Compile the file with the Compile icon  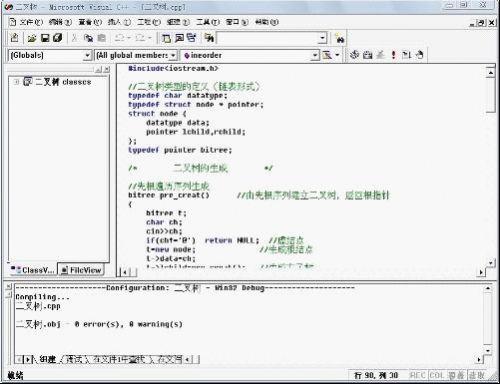point(354,55)
